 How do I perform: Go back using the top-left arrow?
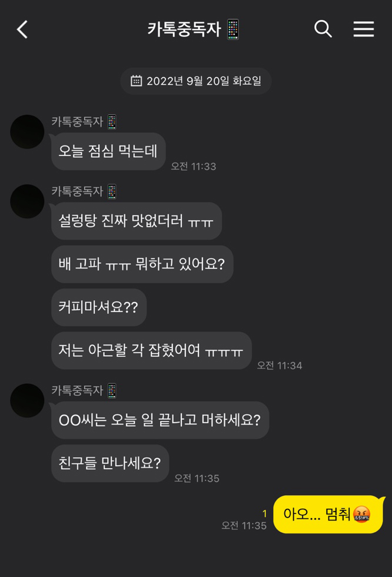pos(22,29)
